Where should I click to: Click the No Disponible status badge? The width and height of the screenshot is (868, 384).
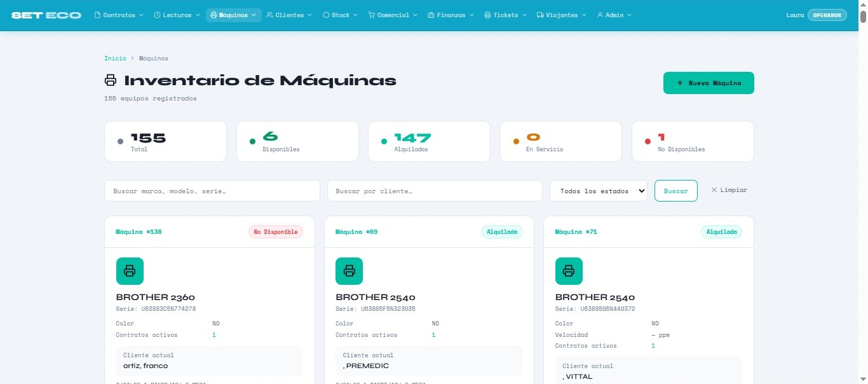click(276, 232)
